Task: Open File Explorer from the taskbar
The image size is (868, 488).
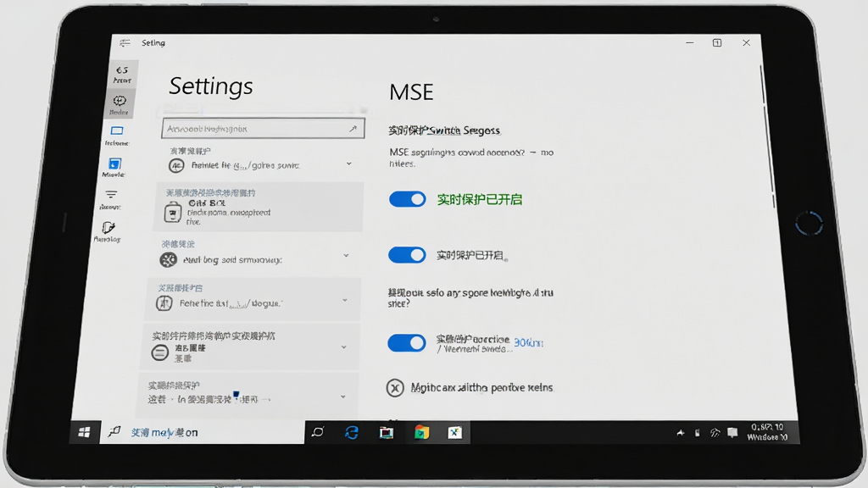Action: (387, 433)
